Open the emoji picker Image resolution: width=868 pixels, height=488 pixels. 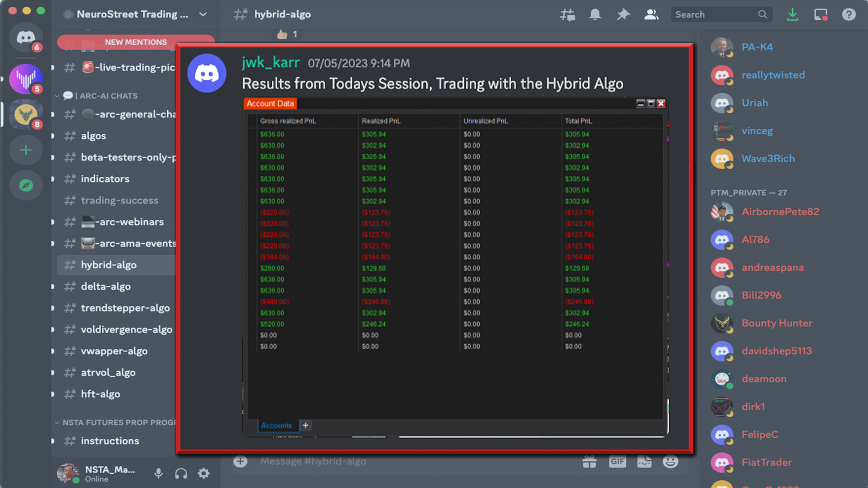[670, 461]
